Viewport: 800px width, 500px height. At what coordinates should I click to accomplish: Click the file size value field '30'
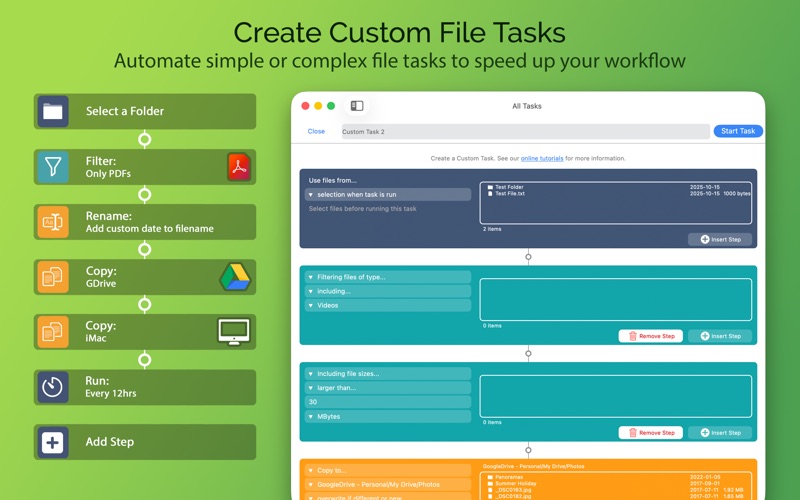[x=388, y=402]
